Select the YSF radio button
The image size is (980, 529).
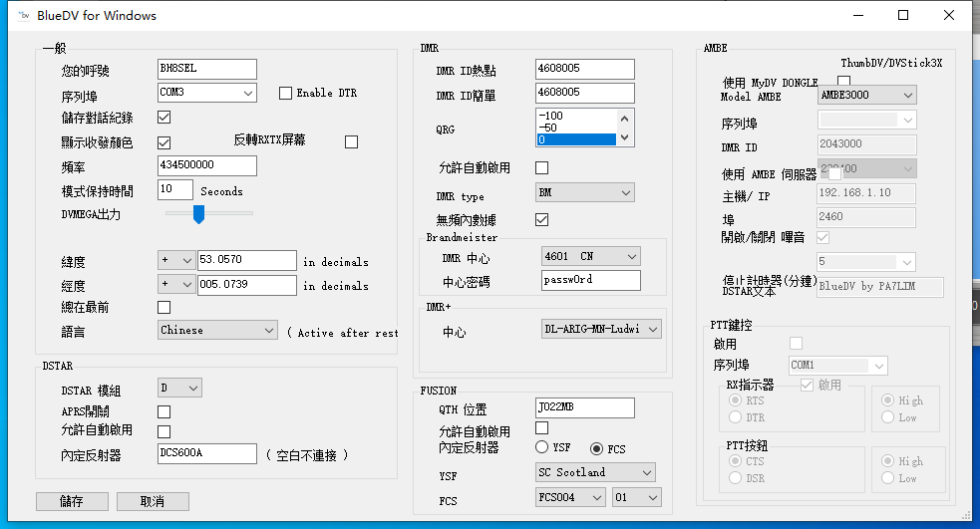[x=542, y=447]
